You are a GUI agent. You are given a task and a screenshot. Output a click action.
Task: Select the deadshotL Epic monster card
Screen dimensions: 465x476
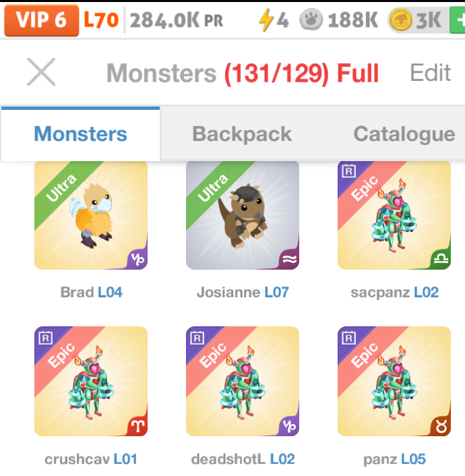tap(243, 382)
